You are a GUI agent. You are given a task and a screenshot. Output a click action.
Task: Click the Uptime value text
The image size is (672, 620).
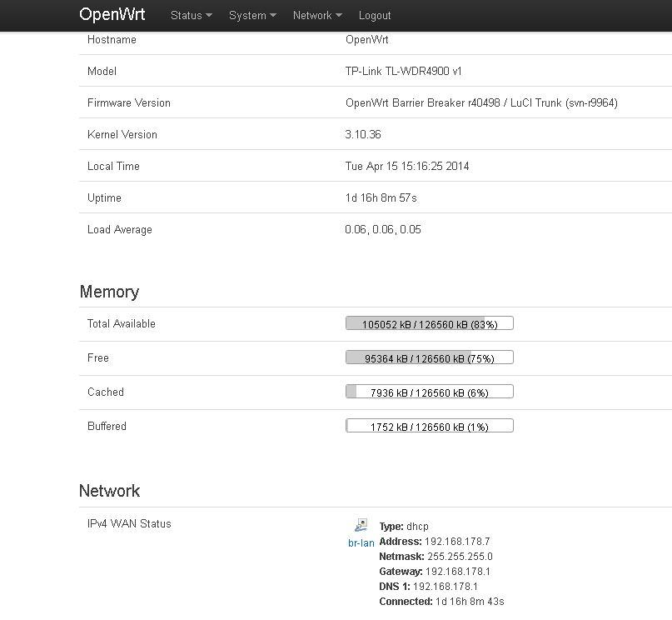[x=381, y=198]
